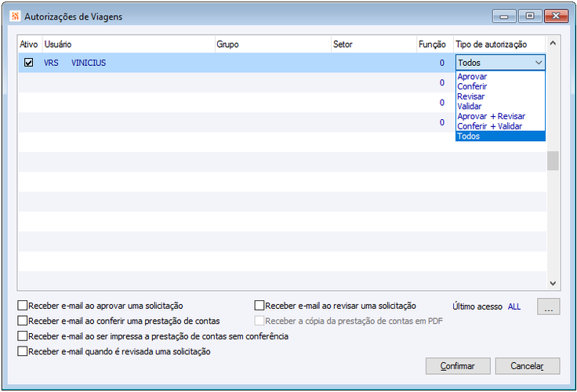
Task: Click the Grupo column header
Action: click(x=273, y=44)
